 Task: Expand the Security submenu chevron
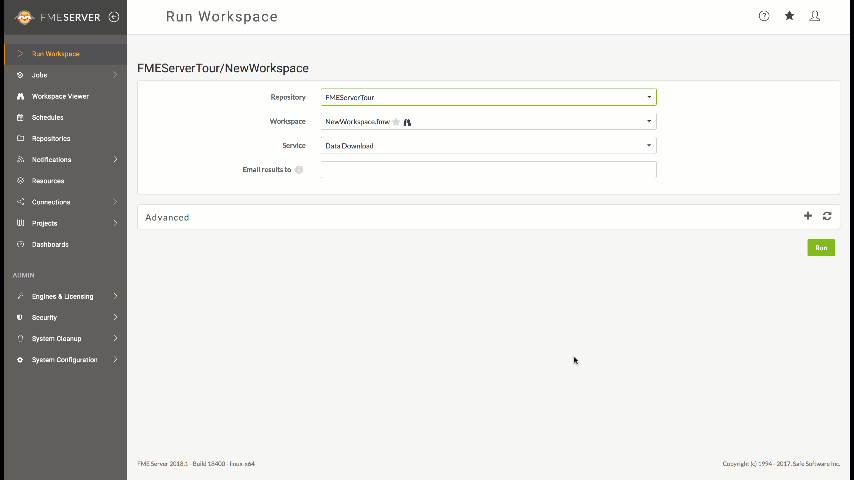pyautogui.click(x=115, y=317)
